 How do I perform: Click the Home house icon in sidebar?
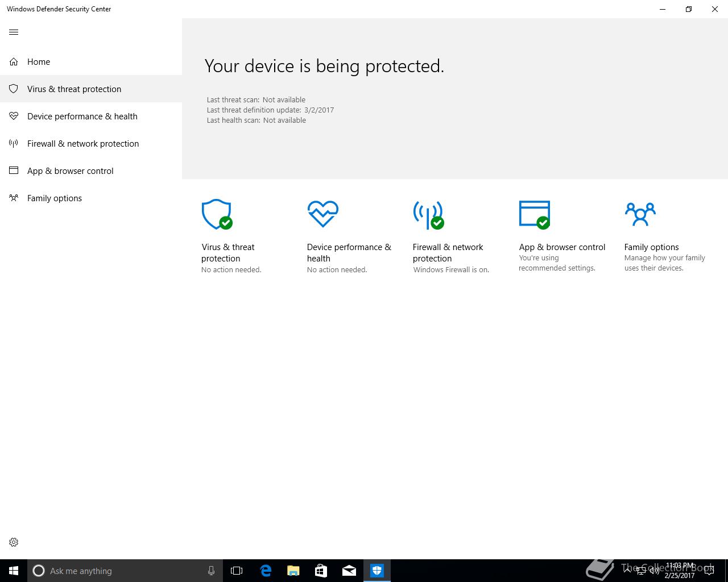coord(14,61)
